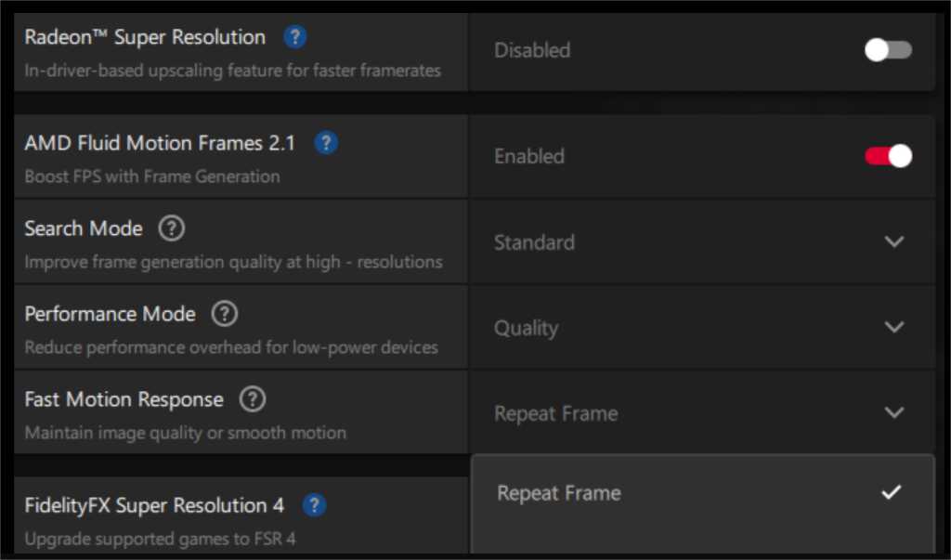951x560 pixels.
Task: Click the Search Mode question mark icon
Action: coord(172,228)
